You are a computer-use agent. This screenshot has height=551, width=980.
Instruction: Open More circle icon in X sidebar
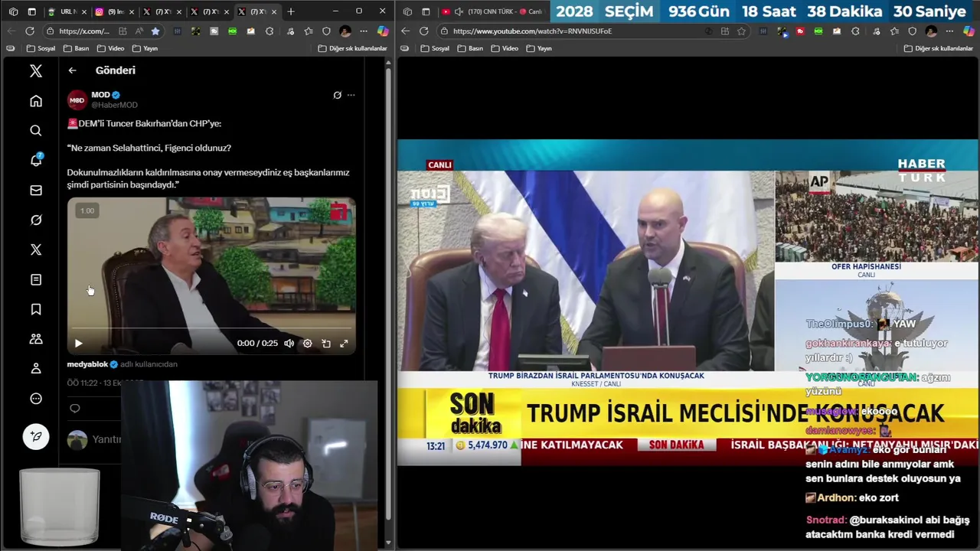(x=36, y=399)
